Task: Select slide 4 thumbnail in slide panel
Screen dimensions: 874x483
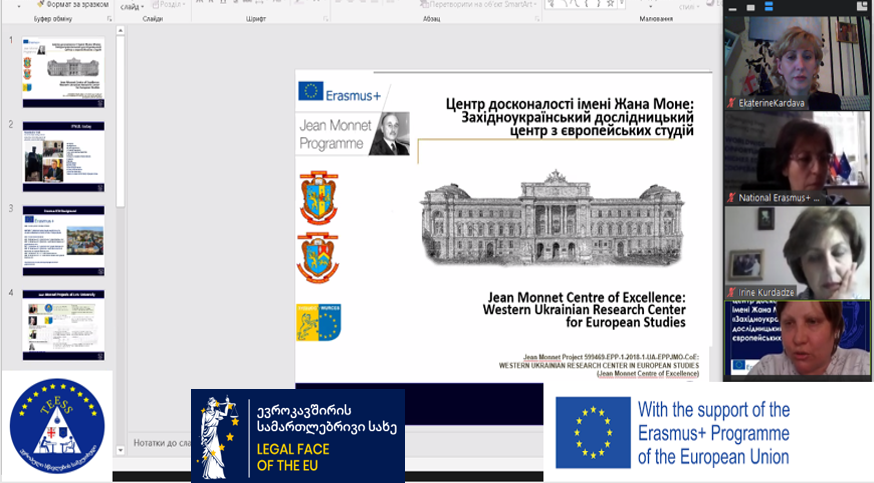Action: 64,325
